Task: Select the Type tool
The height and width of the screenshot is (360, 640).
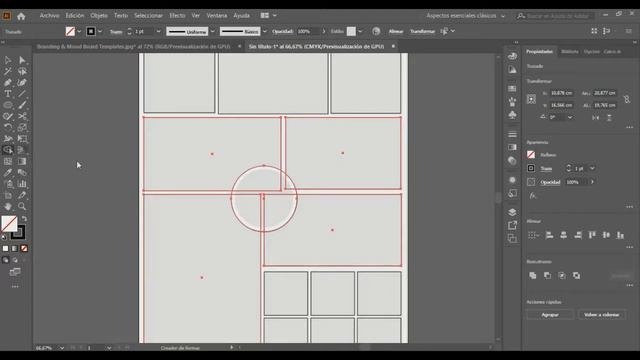Action: tap(8, 93)
